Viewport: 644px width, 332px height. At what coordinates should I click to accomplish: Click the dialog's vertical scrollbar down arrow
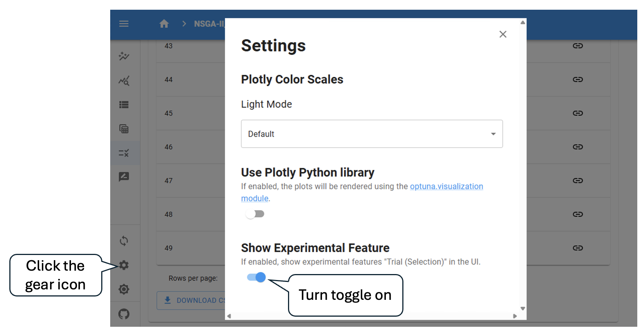pyautogui.click(x=523, y=308)
